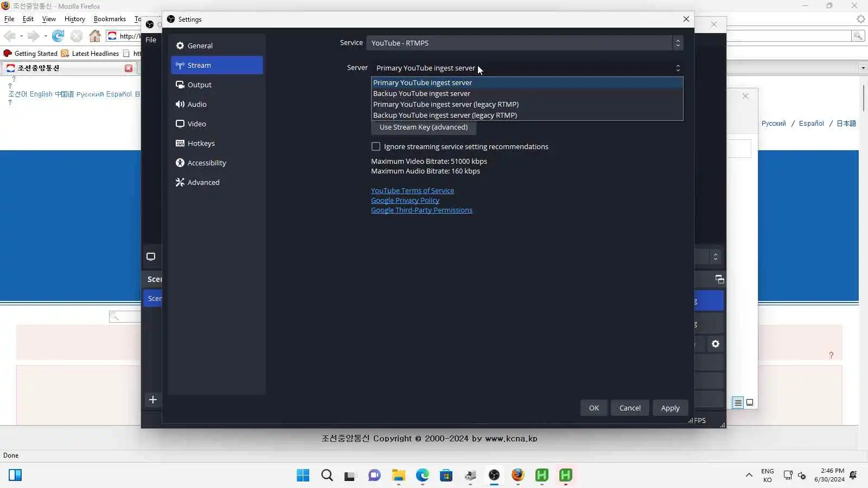Image resolution: width=868 pixels, height=488 pixels.
Task: Select the Scene item in OBS Scenes list
Action: tap(153, 299)
